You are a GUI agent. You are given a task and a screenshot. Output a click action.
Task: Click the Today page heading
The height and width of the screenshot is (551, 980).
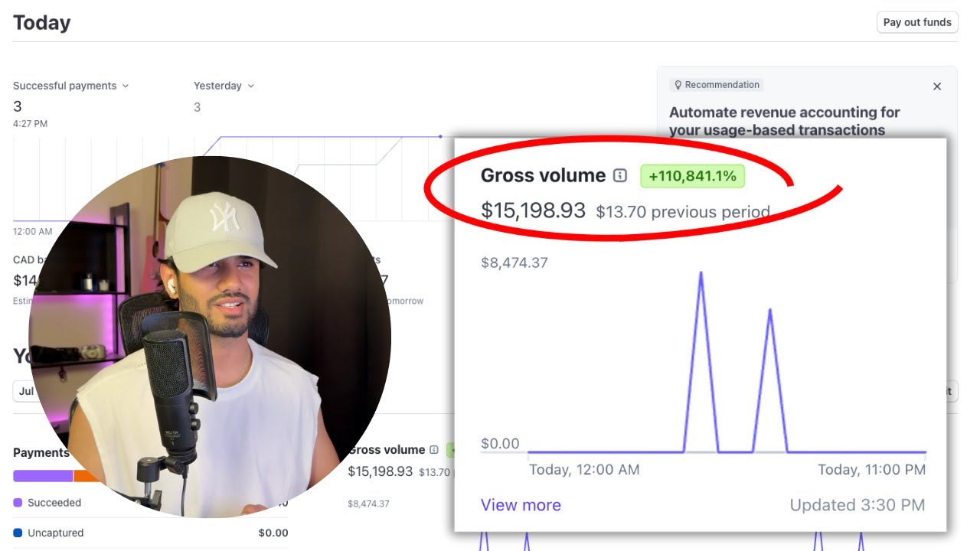click(42, 22)
